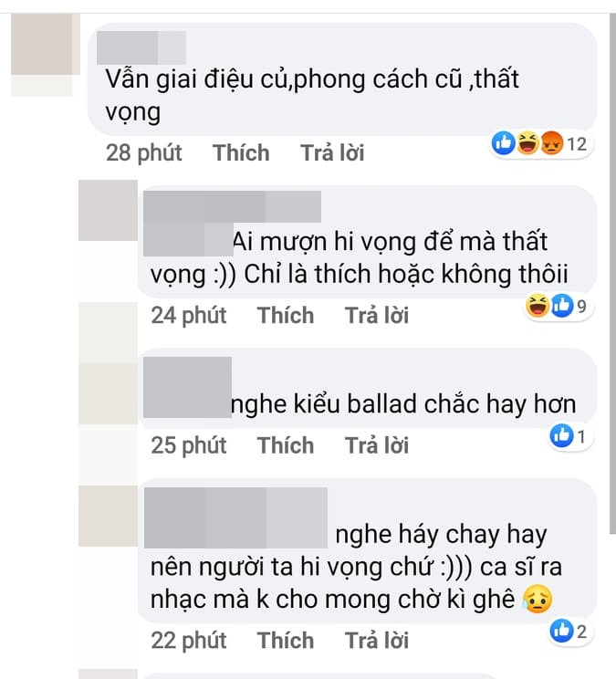Screen dimensions: 616x679
Task: Click Thích on 22 phút comment
Action: (x=286, y=641)
